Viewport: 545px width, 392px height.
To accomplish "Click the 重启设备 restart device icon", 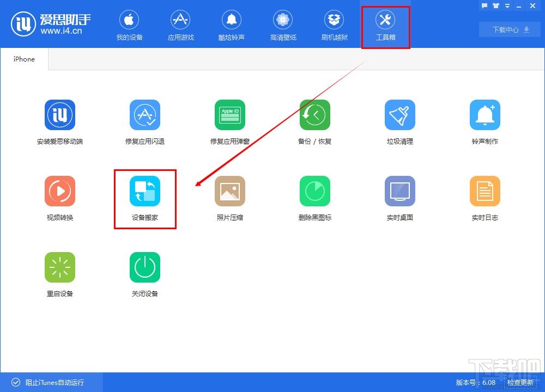I will [x=60, y=267].
